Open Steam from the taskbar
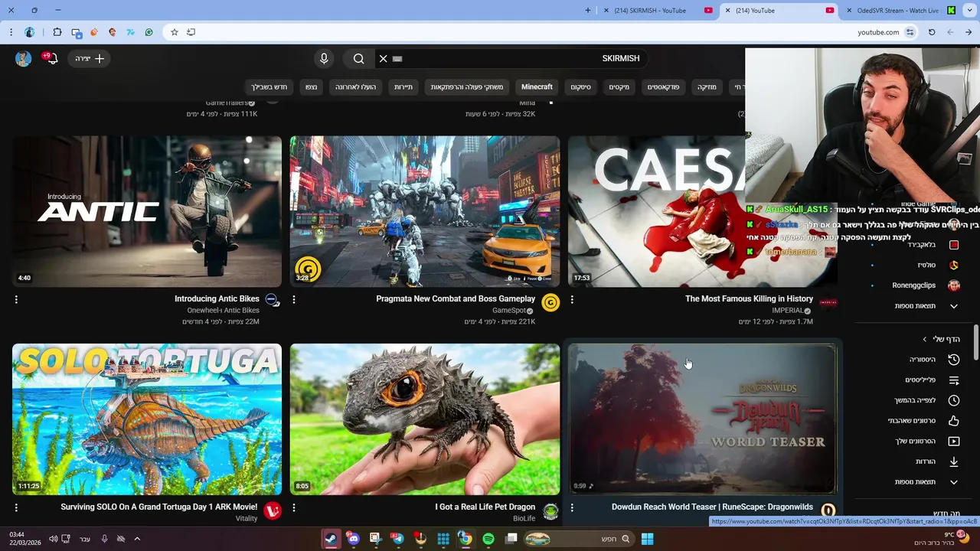Viewport: 980px width, 551px height. point(330,539)
